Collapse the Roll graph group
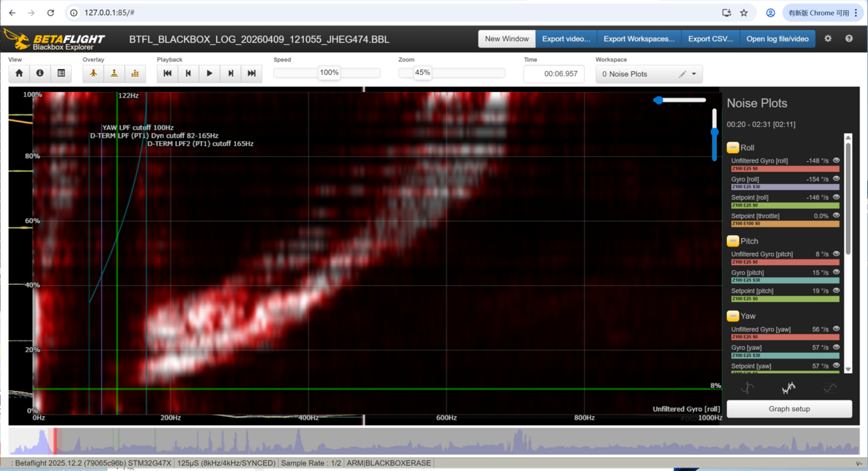This screenshot has height=471, width=868. point(732,147)
